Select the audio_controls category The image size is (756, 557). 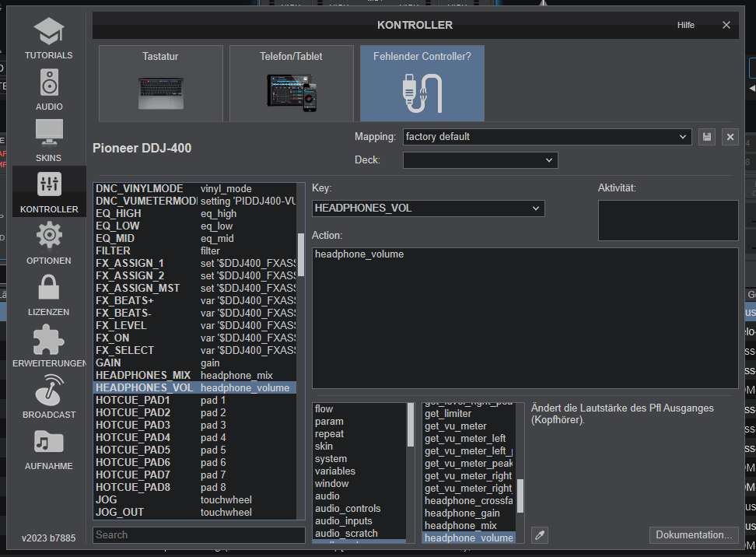(x=359, y=509)
